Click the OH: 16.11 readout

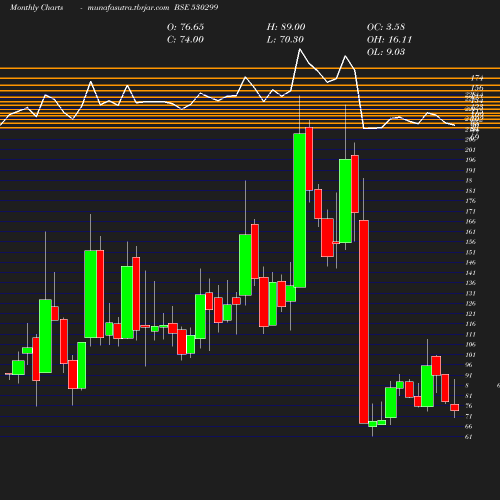pyautogui.click(x=389, y=40)
